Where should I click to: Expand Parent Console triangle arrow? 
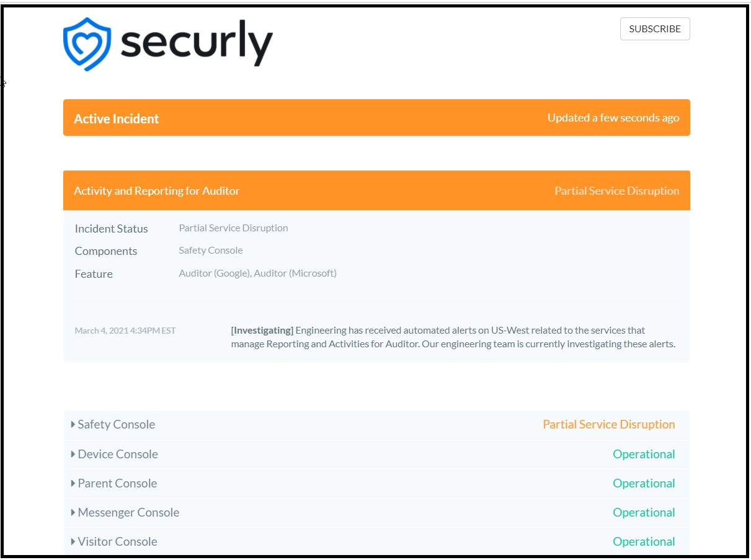(73, 483)
